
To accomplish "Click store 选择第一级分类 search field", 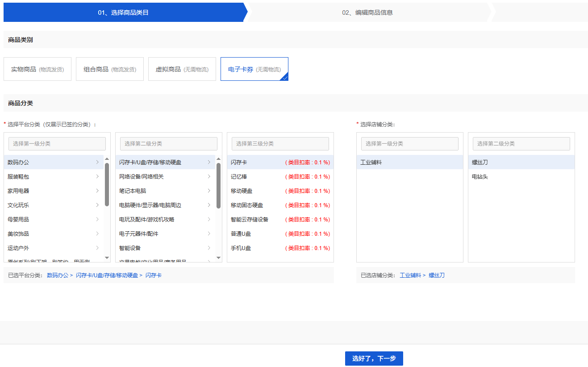I will point(410,144).
